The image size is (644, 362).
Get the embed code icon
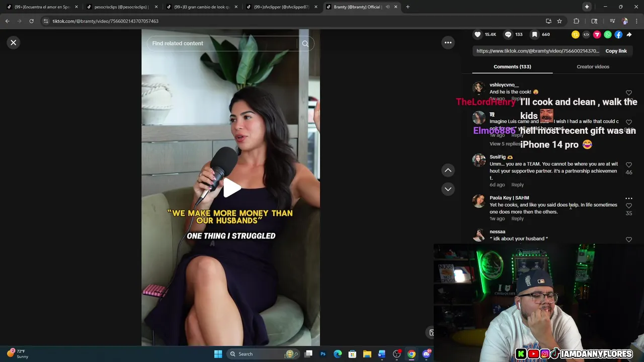tap(586, 35)
